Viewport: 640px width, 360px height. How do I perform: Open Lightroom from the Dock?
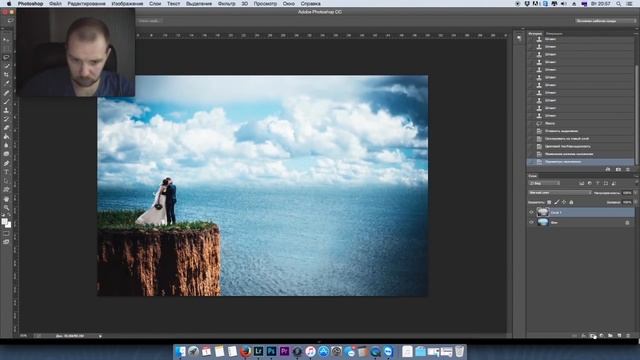coord(258,351)
